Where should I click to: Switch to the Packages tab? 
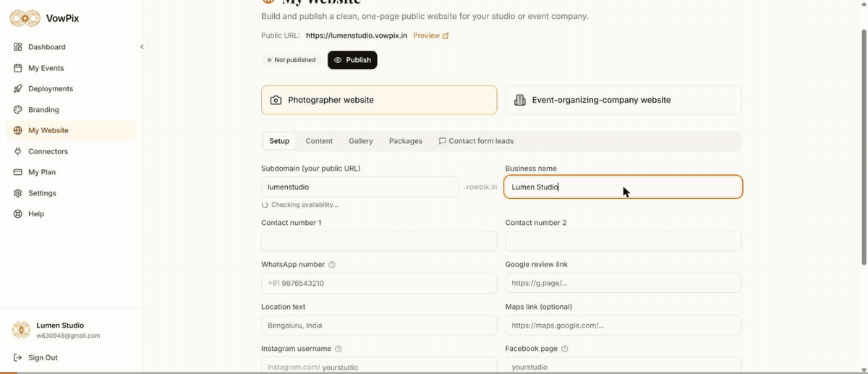pyautogui.click(x=406, y=141)
